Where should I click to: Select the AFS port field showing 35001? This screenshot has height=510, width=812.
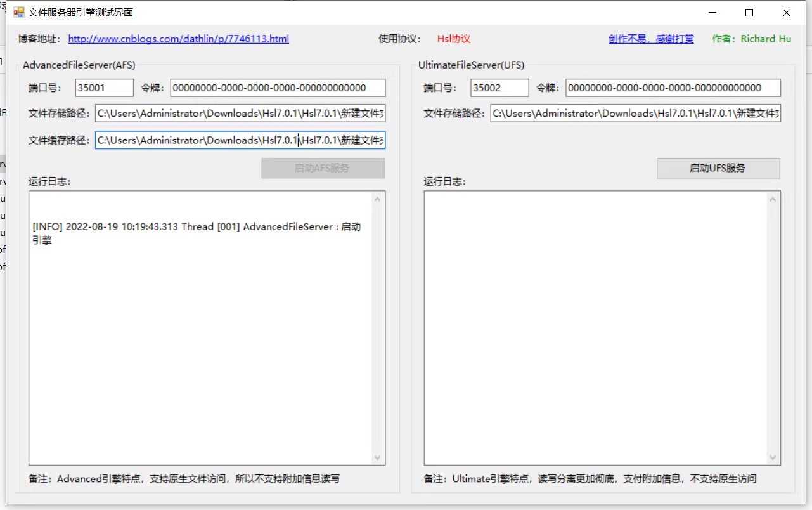click(103, 88)
